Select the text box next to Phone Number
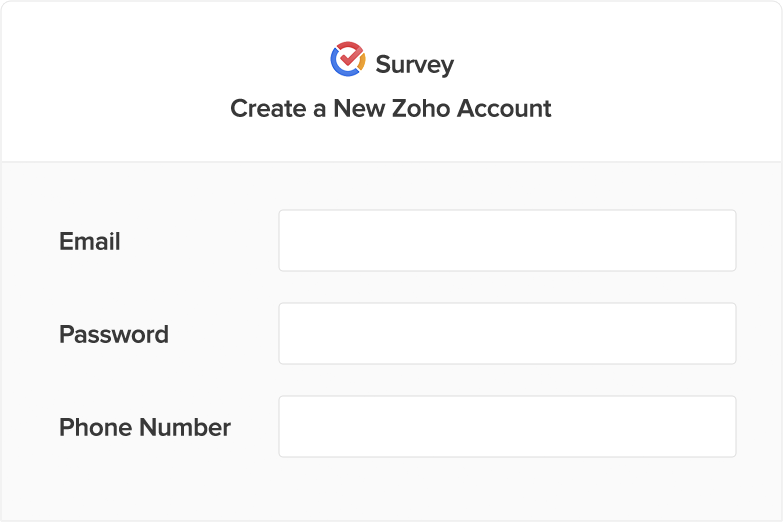783x522 pixels. coord(507,427)
